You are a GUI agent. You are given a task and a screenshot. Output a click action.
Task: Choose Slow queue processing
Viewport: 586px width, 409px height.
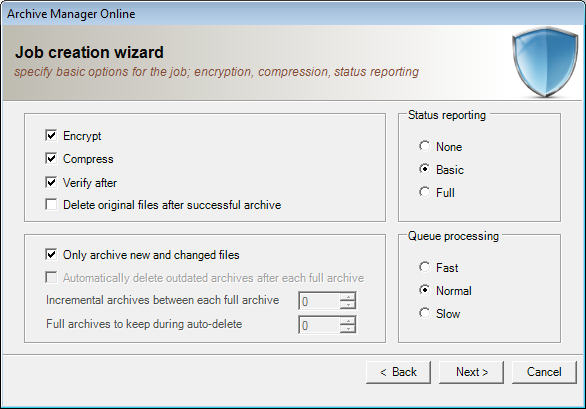(424, 313)
